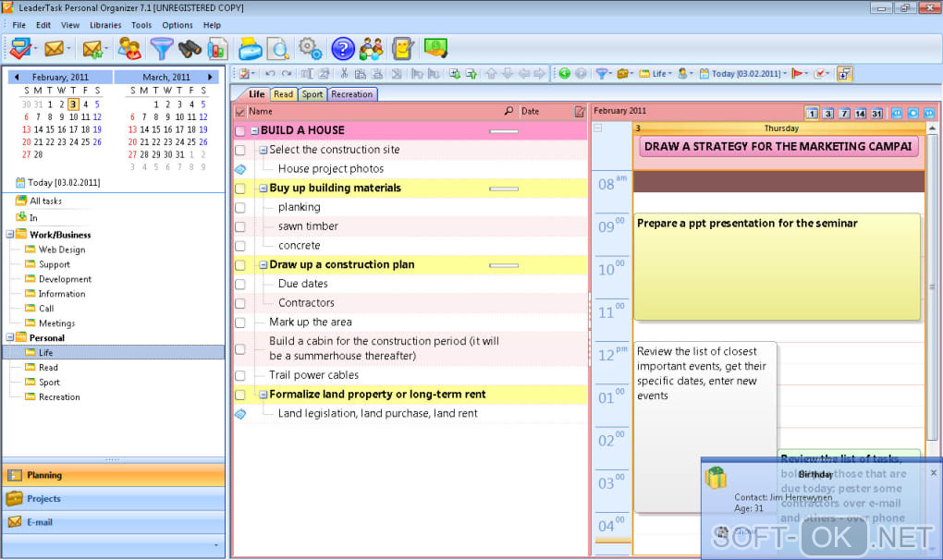The width and height of the screenshot is (943, 560).
Task: Check the Select the construction site checkbox
Action: pyautogui.click(x=240, y=150)
